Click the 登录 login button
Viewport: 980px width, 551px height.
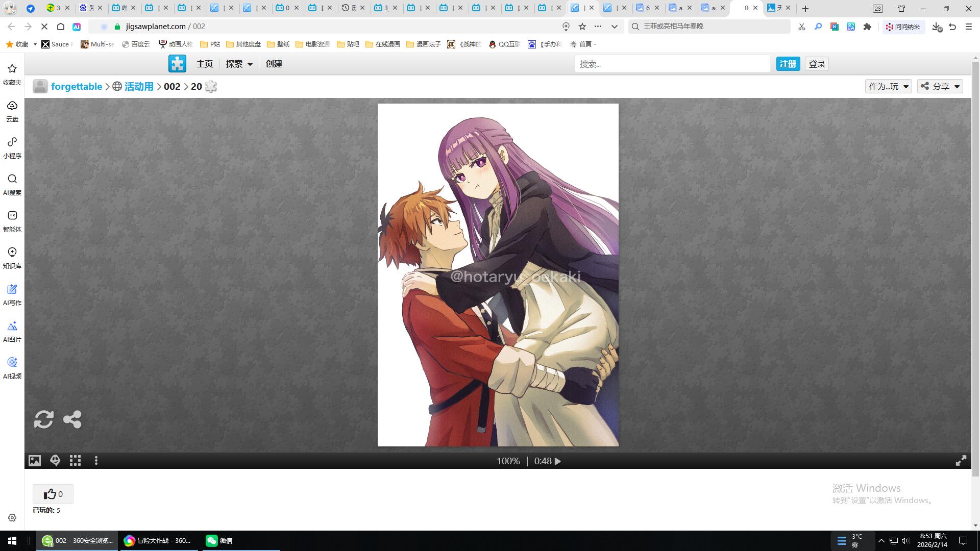point(817,64)
